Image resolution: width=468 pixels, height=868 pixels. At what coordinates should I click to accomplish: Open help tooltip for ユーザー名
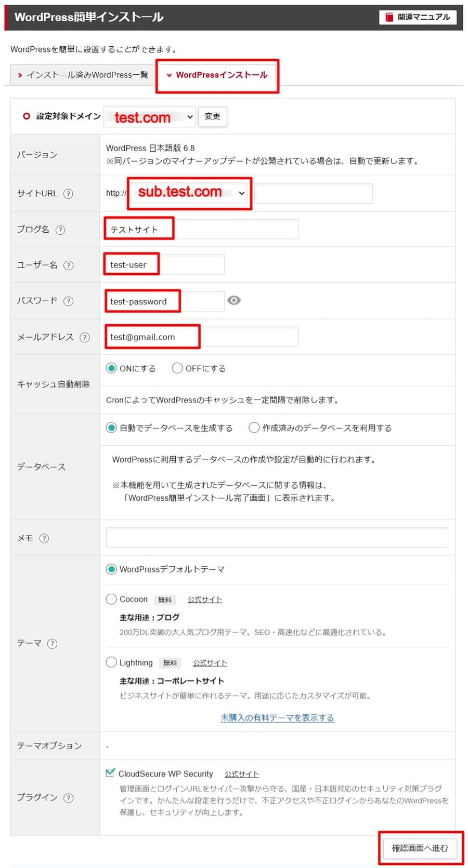click(x=68, y=265)
